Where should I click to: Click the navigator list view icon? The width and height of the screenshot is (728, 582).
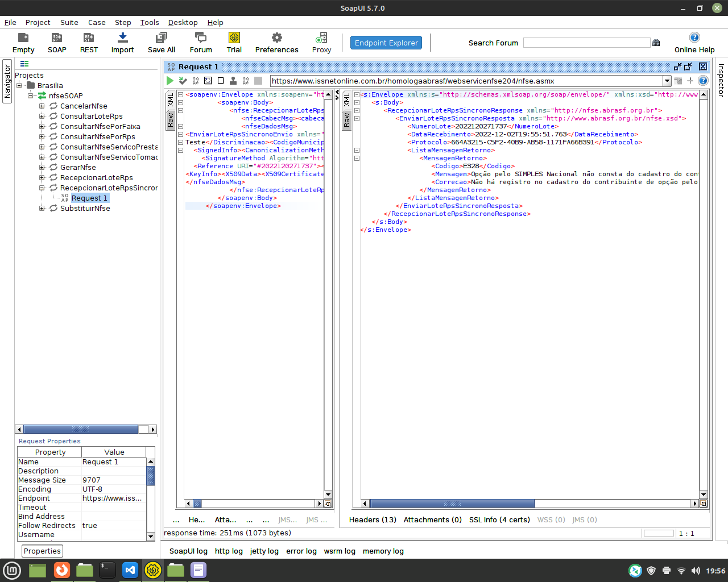pos(24,64)
